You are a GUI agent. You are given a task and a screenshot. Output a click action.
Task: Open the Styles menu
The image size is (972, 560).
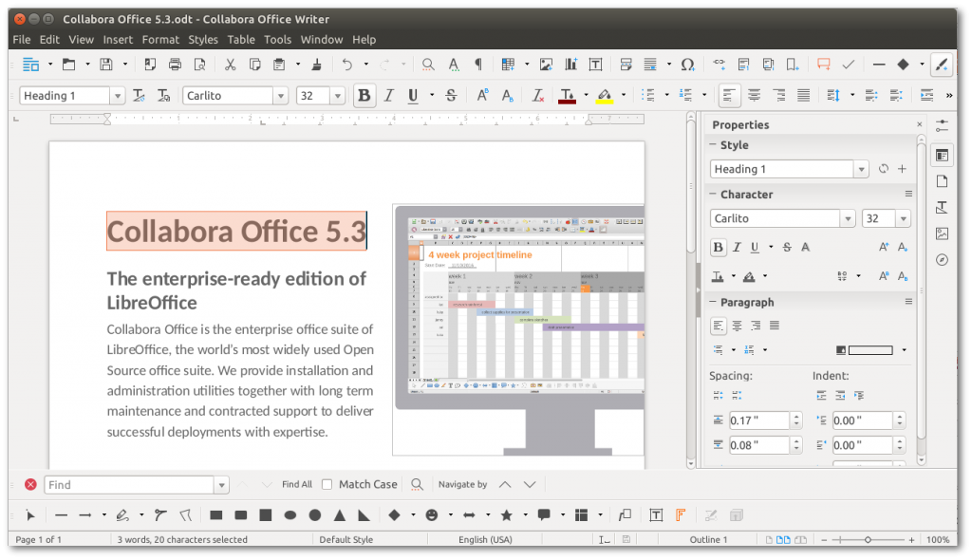point(203,40)
